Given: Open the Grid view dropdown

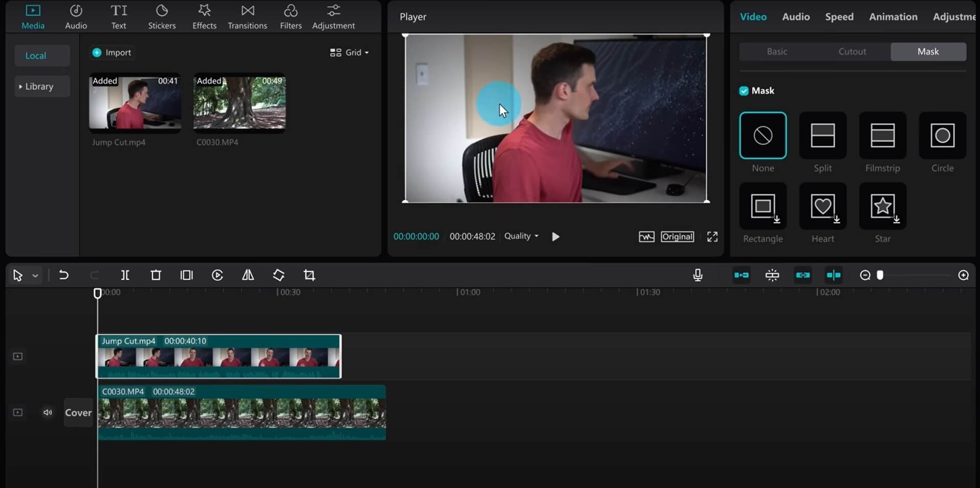Looking at the screenshot, I should [350, 52].
